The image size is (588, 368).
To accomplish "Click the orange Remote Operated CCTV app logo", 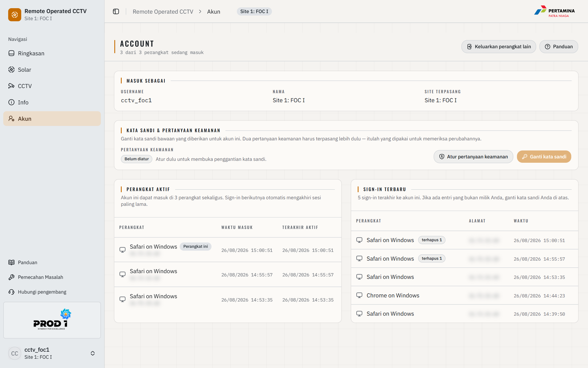I will pyautogui.click(x=15, y=14).
